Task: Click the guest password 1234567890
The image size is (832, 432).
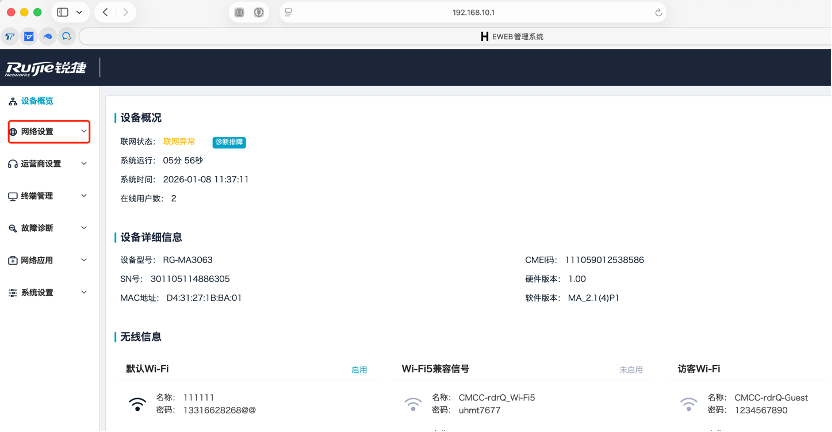Action: [761, 410]
